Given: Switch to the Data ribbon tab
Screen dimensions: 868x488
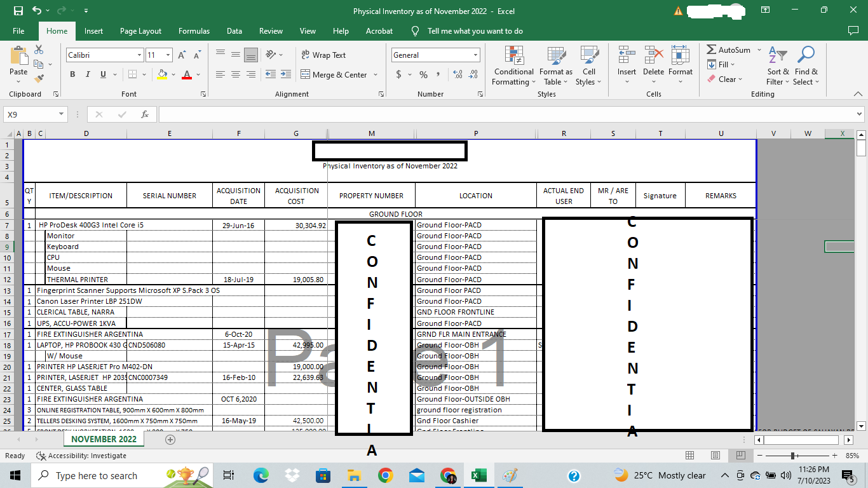Looking at the screenshot, I should coord(234,30).
